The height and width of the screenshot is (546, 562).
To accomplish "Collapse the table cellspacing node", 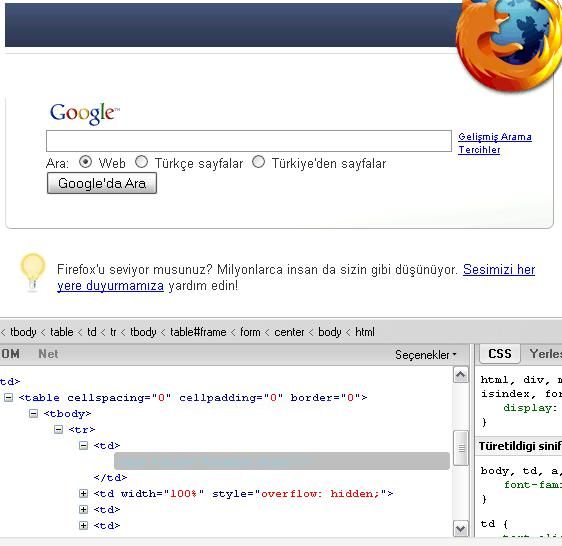I will pos(8,397).
